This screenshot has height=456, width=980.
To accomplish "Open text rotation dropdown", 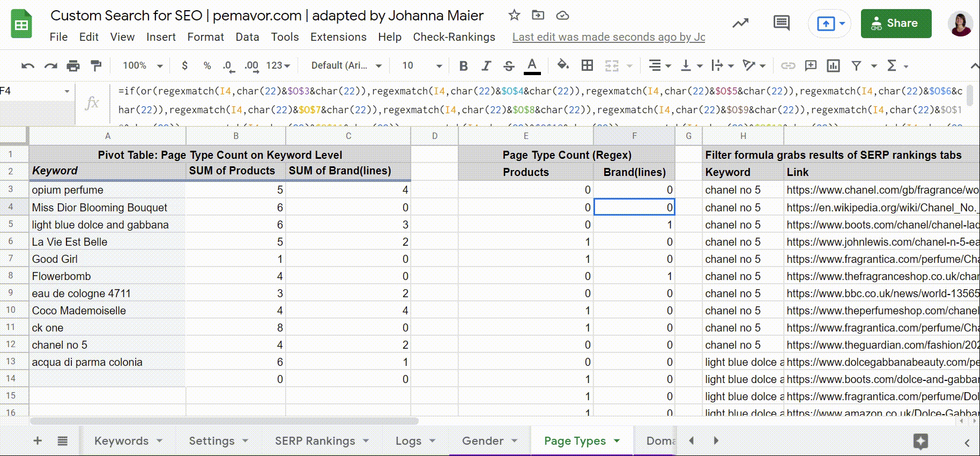I will tap(754, 66).
